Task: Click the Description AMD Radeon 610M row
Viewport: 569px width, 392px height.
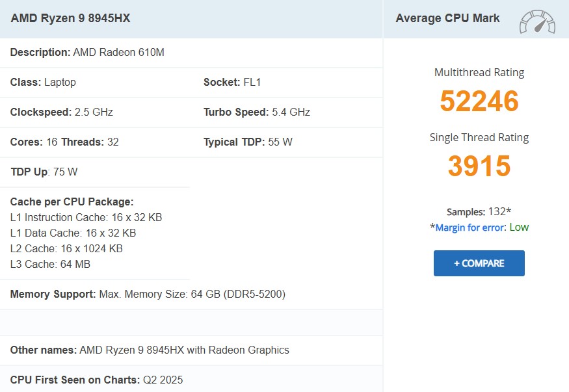Action: 87,52
